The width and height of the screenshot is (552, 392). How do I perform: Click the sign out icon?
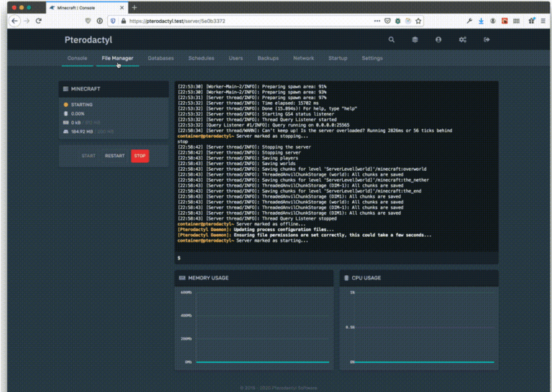click(487, 39)
